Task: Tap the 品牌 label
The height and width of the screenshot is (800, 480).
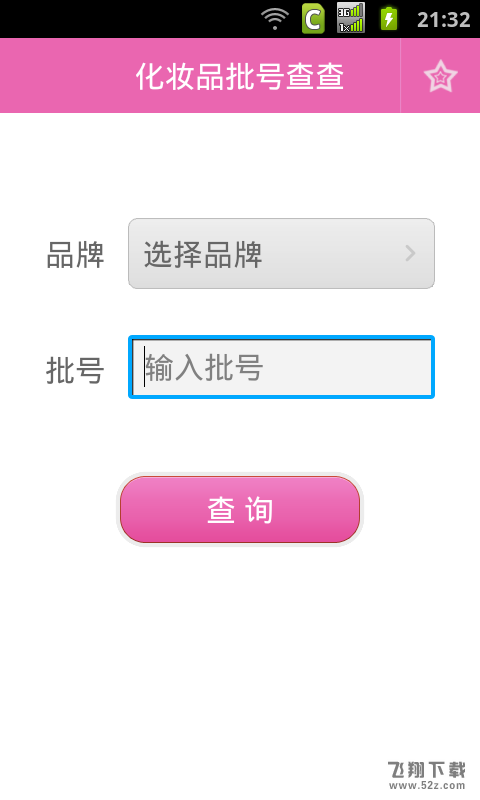Action: point(75,255)
